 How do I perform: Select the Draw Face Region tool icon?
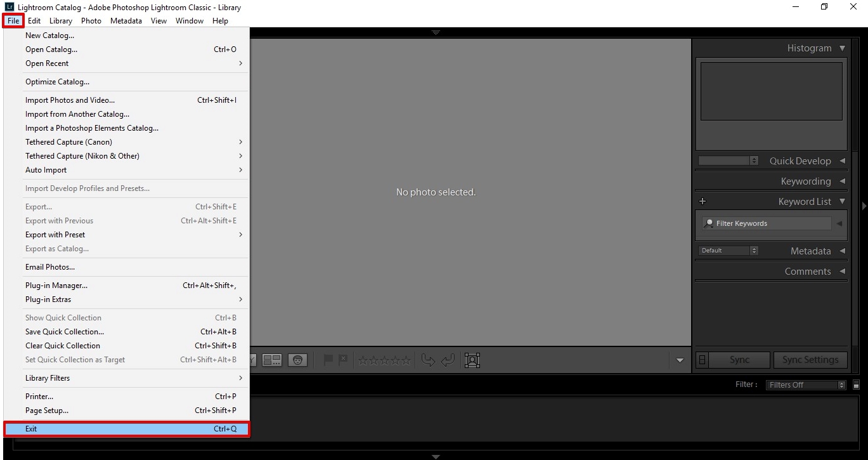pyautogui.click(x=472, y=360)
